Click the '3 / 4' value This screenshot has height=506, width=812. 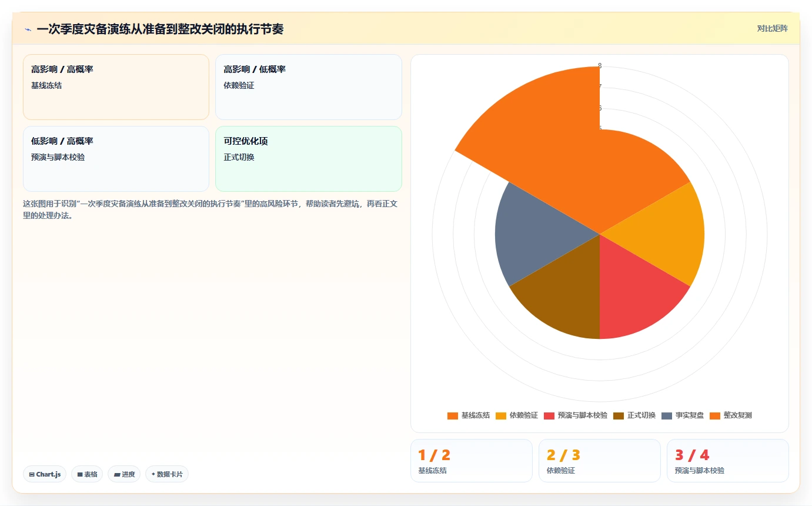pyautogui.click(x=692, y=455)
